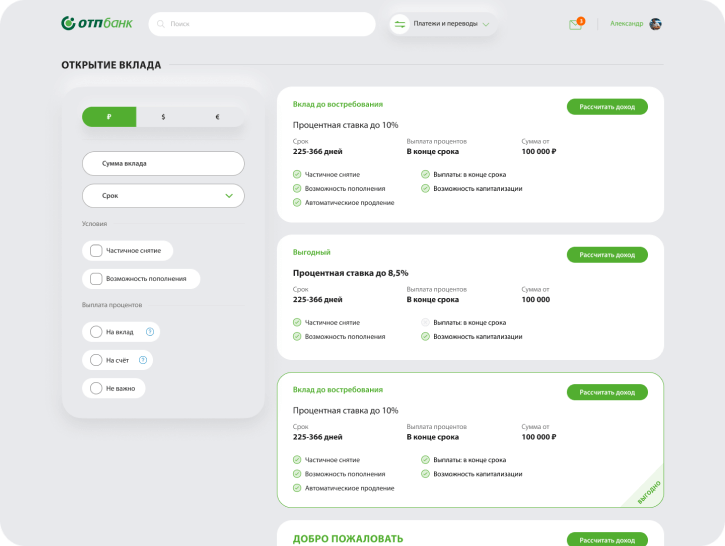725x546 pixels.
Task: Open the mail notifications envelope icon
Action: tap(575, 24)
